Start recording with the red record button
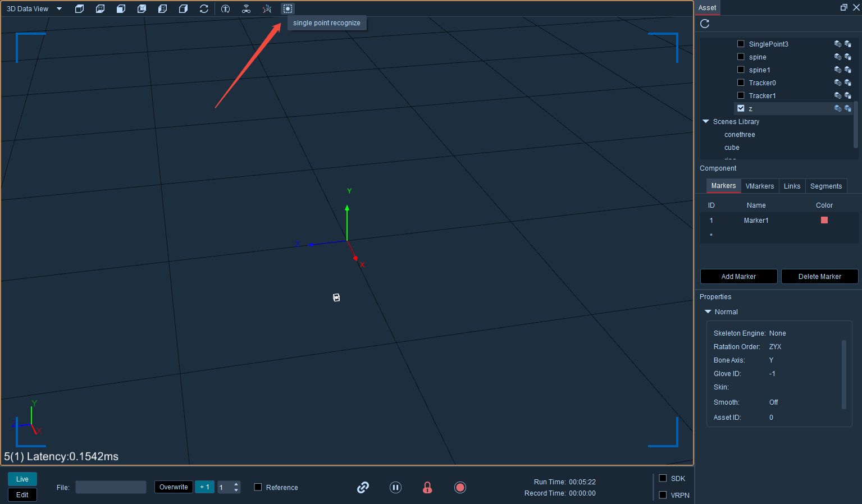Viewport: 862px width, 504px height. [x=460, y=487]
